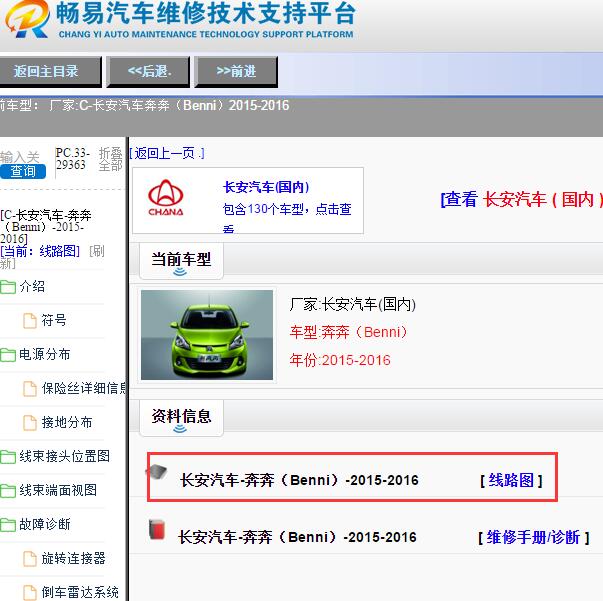
Task: Focus the keyword input field 输入关
Action: [20, 157]
